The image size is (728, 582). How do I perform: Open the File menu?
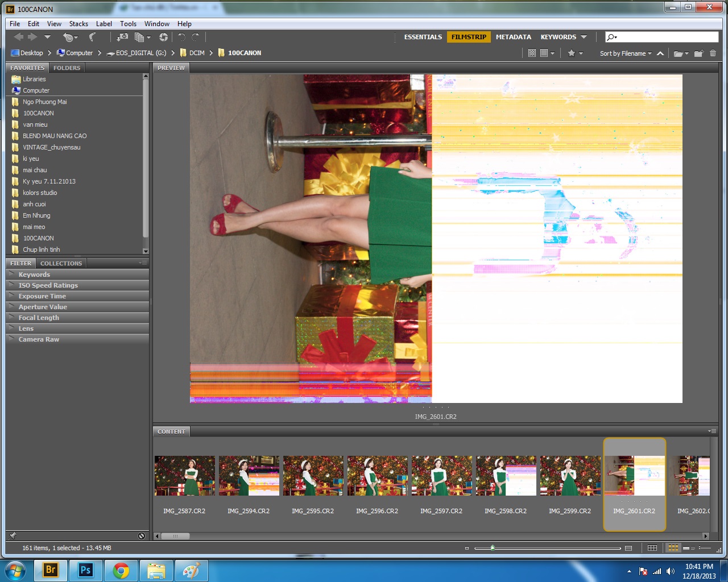15,24
